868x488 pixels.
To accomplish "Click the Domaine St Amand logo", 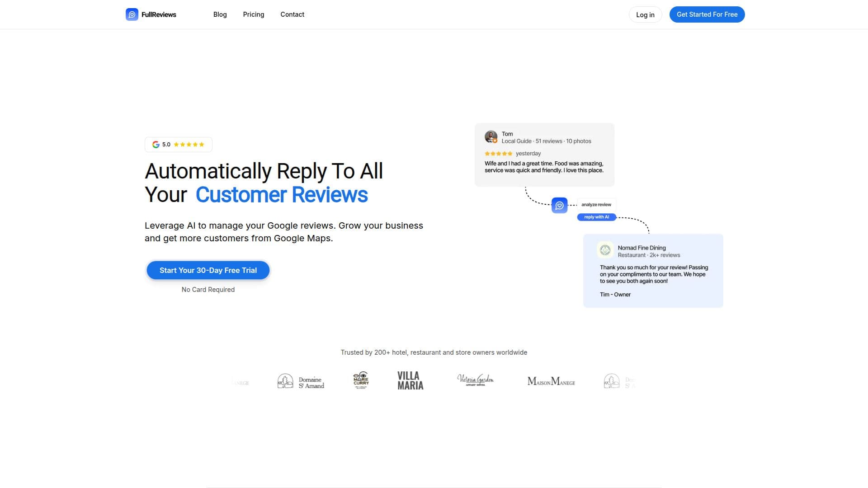I will pyautogui.click(x=301, y=382).
